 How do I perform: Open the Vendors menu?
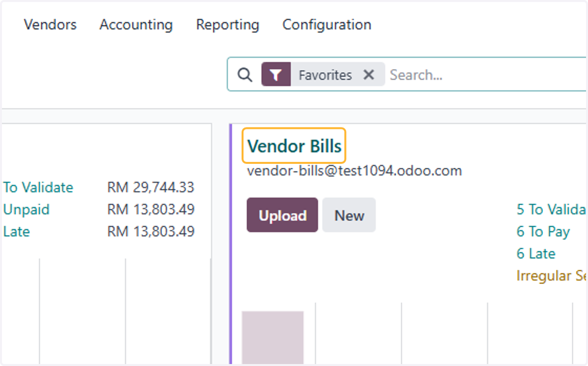click(50, 25)
